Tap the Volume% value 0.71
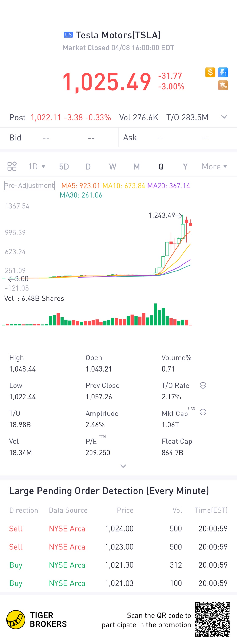Image resolution: width=237 pixels, height=644 pixels. [x=168, y=369]
